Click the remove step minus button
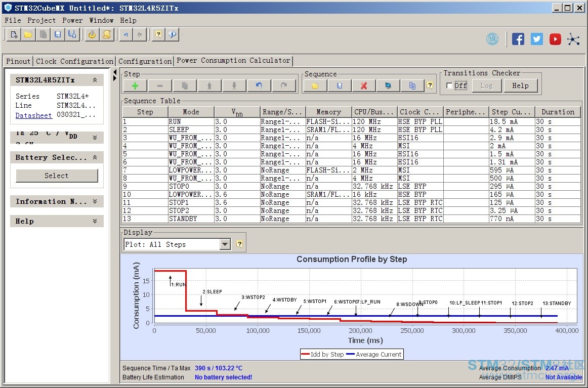Viewport: 588px width, 388px height. pyautogui.click(x=160, y=86)
